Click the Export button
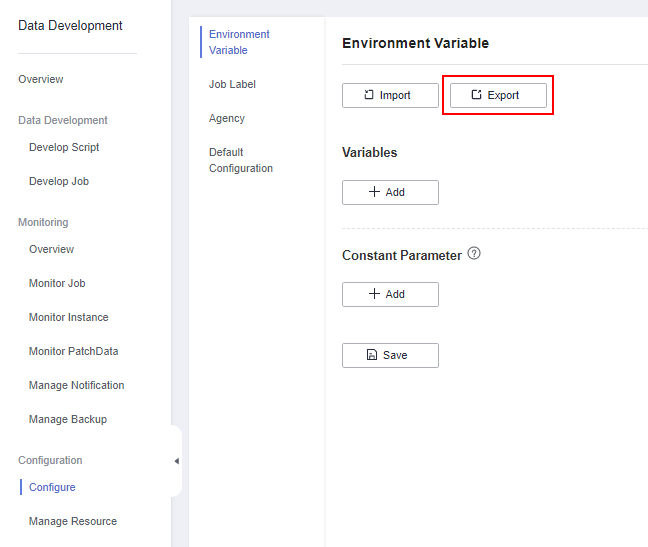 tap(498, 95)
